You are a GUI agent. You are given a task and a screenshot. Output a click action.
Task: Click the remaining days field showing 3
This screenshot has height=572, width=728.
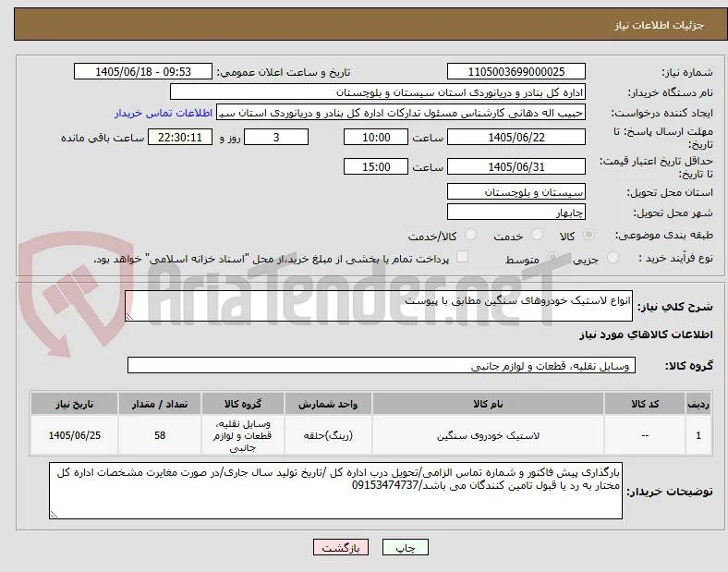point(276,137)
